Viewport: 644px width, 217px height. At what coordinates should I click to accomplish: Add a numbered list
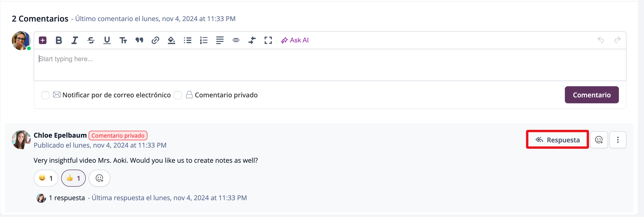pos(204,40)
